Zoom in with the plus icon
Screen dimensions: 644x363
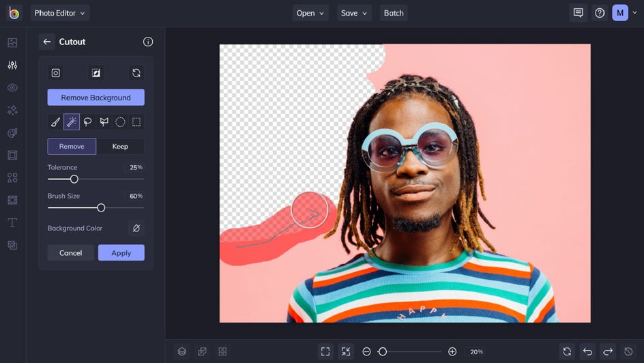pyautogui.click(x=452, y=351)
